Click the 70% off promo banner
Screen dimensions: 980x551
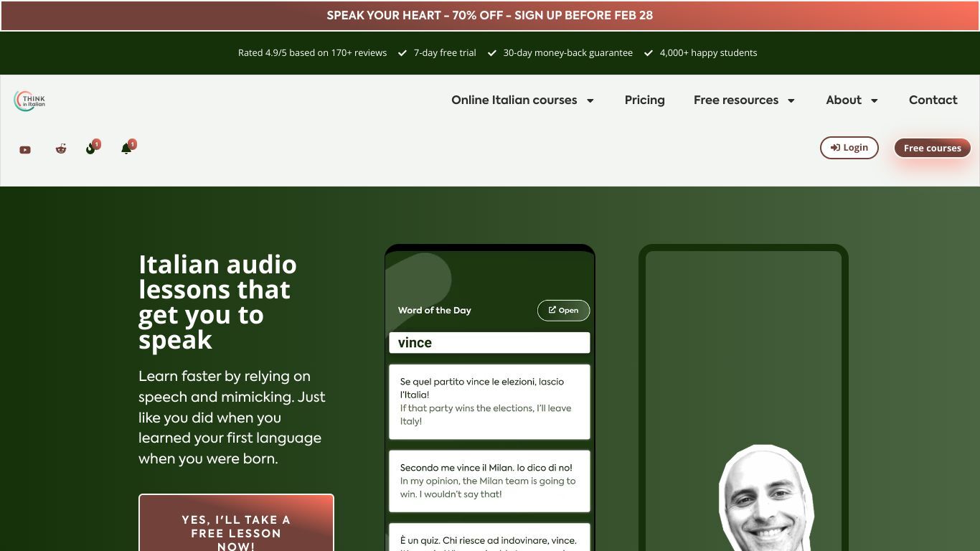coord(490,16)
